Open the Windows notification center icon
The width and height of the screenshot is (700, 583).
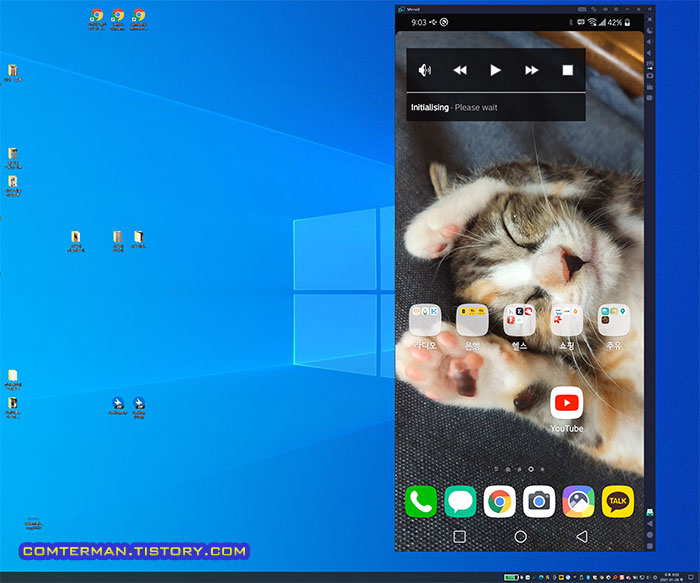coord(690,577)
